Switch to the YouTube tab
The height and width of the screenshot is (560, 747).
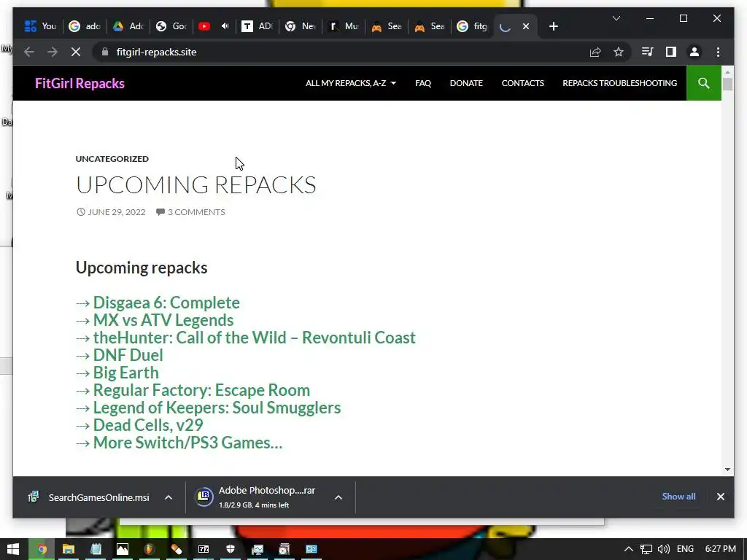tap(214, 27)
